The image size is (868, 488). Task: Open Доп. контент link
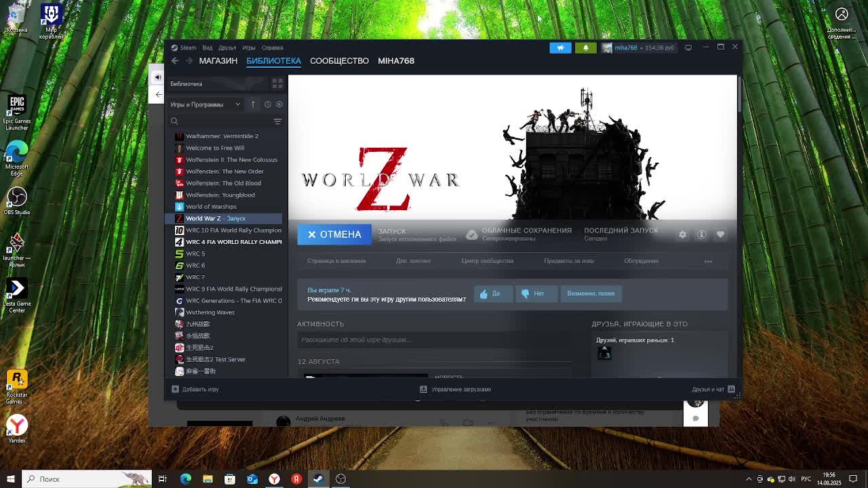(x=414, y=261)
